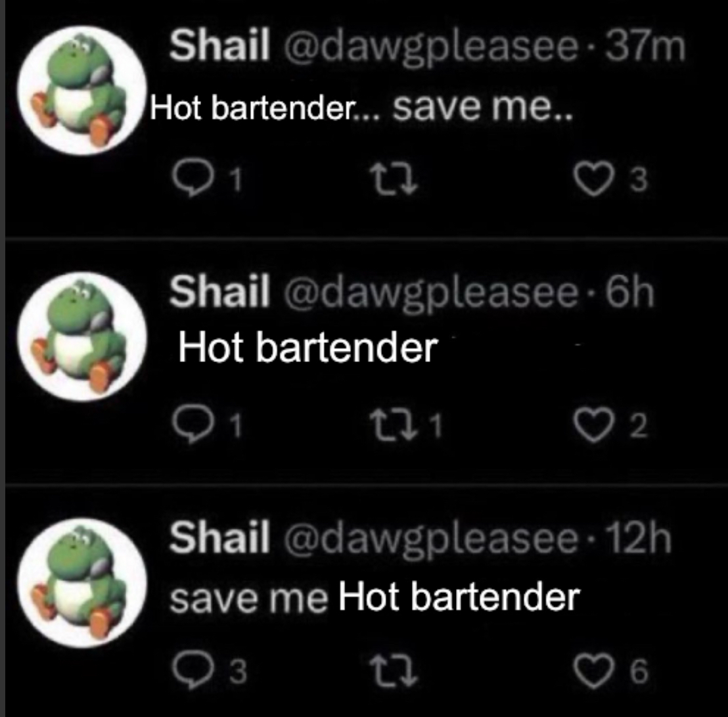The height and width of the screenshot is (717, 728).
Task: Open Shail's avatar on the 12h tweet
Action: (82, 583)
